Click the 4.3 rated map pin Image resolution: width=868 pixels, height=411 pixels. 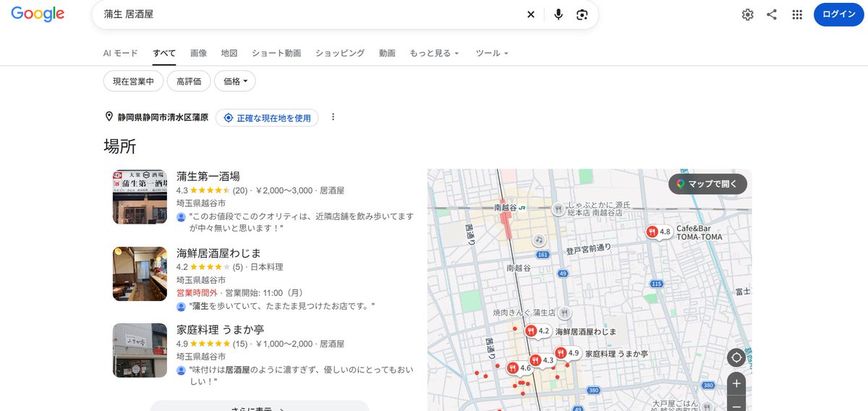(x=542, y=360)
